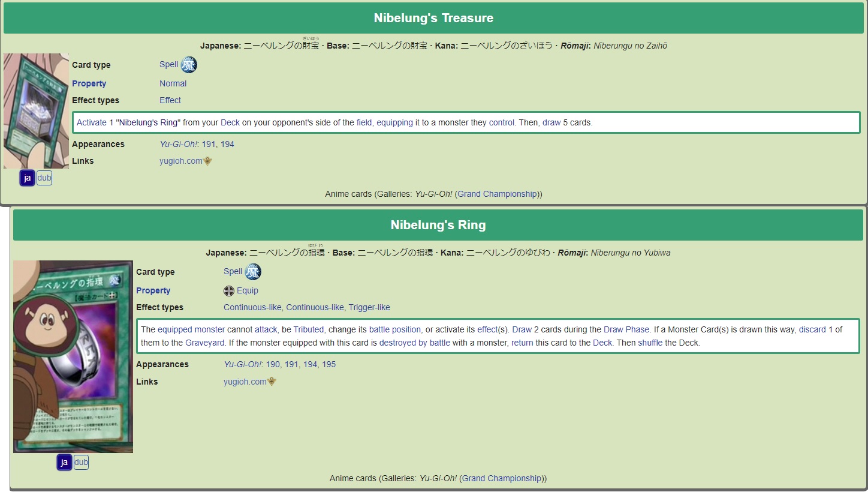Open Nibelung's Treasure card image

[37, 111]
